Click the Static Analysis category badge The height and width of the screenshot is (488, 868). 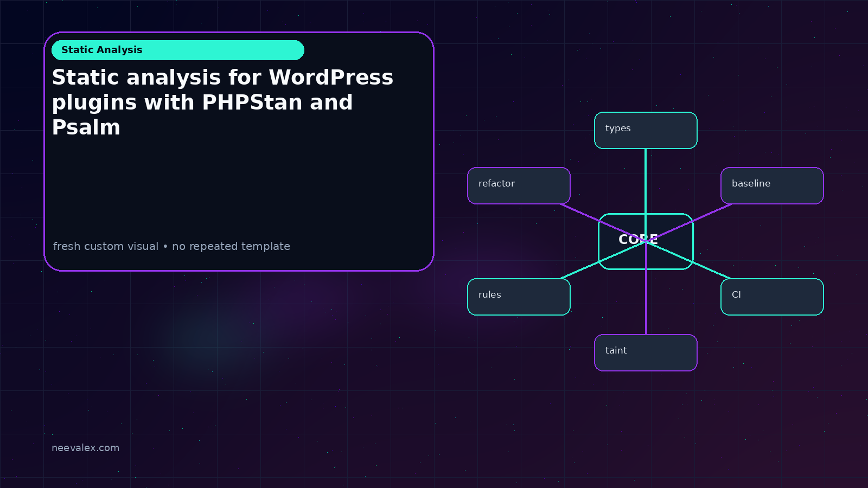[178, 50]
